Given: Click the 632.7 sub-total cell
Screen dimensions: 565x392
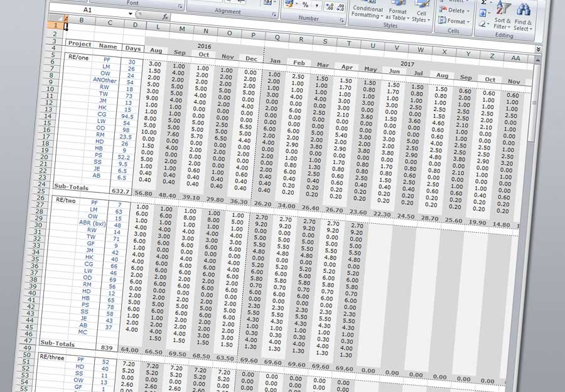Looking at the screenshot, I should 120,191.
